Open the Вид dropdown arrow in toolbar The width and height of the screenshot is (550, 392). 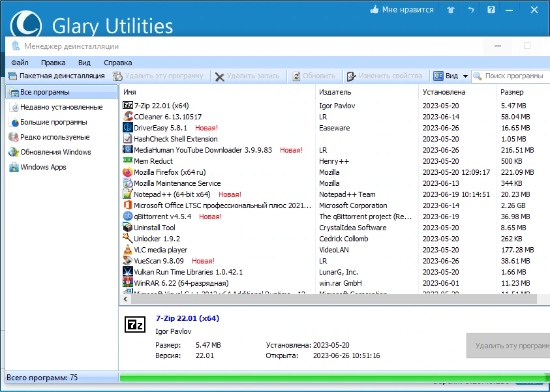click(465, 76)
